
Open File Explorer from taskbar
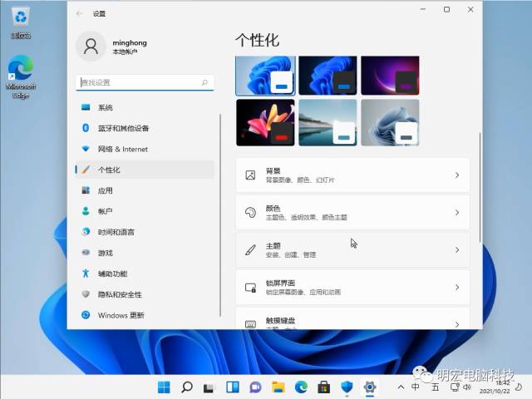coord(278,387)
